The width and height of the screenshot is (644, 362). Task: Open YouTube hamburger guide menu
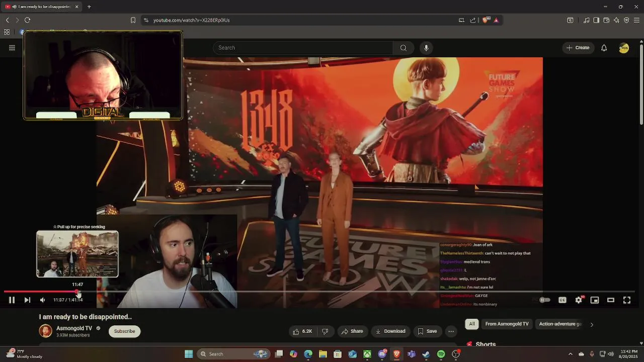12,48
